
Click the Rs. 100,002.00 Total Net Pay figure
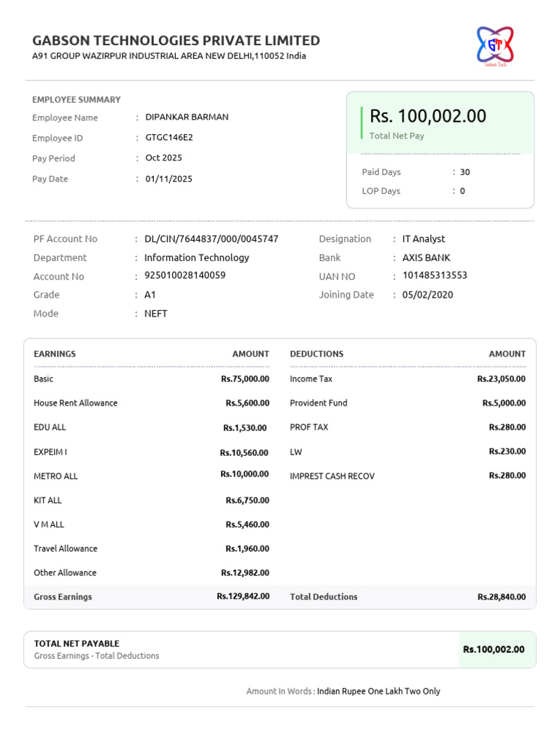point(427,116)
